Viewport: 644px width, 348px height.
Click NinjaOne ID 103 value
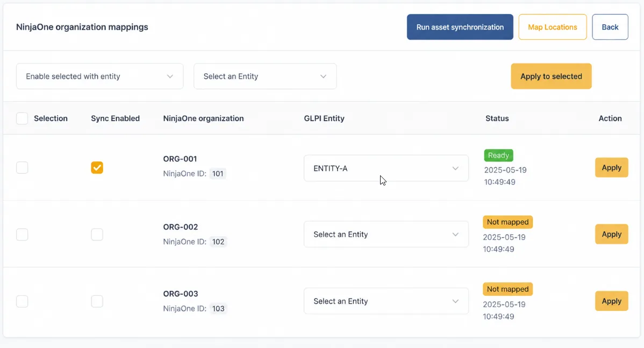coord(218,309)
